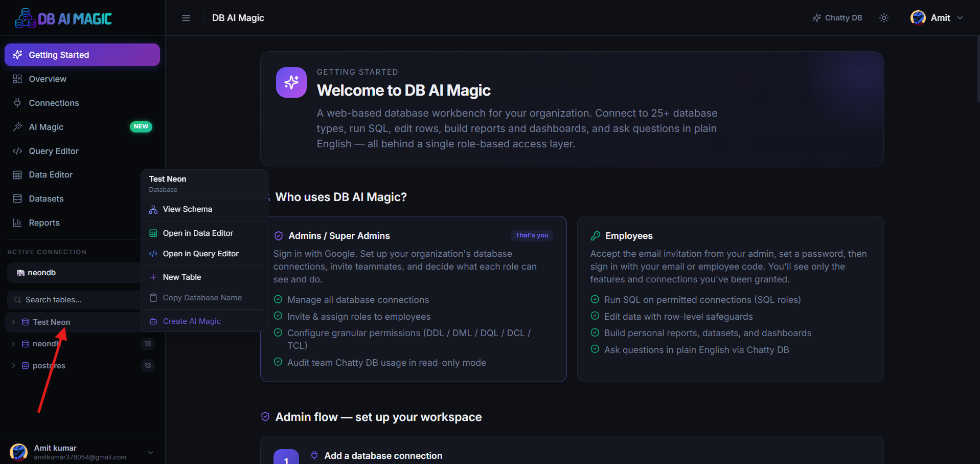
Task: Click the Search tables input field
Action: click(74, 300)
